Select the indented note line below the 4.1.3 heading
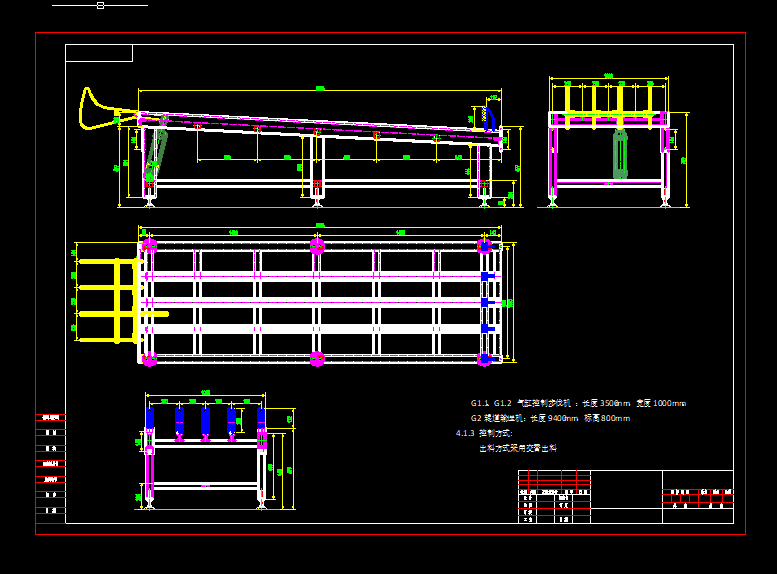Screen dimensions: 777x574 tap(518, 448)
